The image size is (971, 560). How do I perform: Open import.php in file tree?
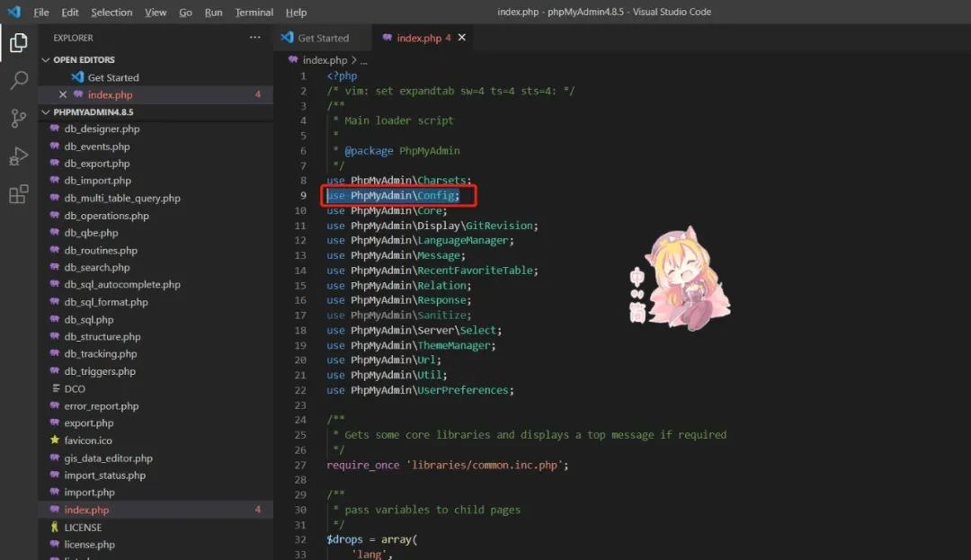pos(89,493)
